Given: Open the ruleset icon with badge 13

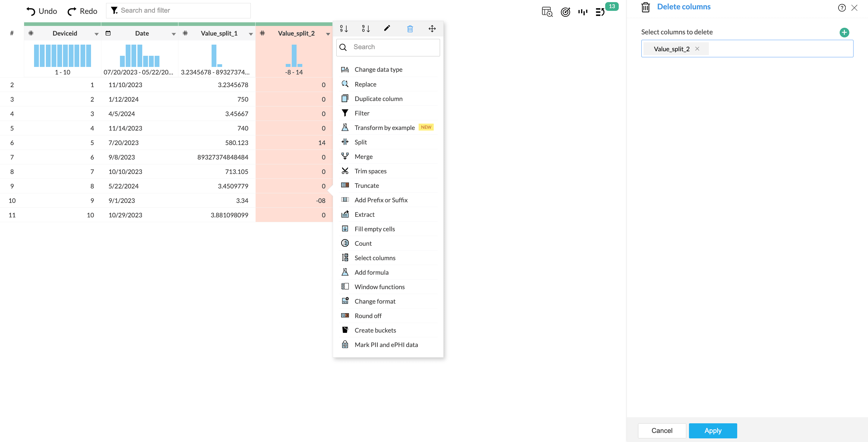Looking at the screenshot, I should click(600, 12).
